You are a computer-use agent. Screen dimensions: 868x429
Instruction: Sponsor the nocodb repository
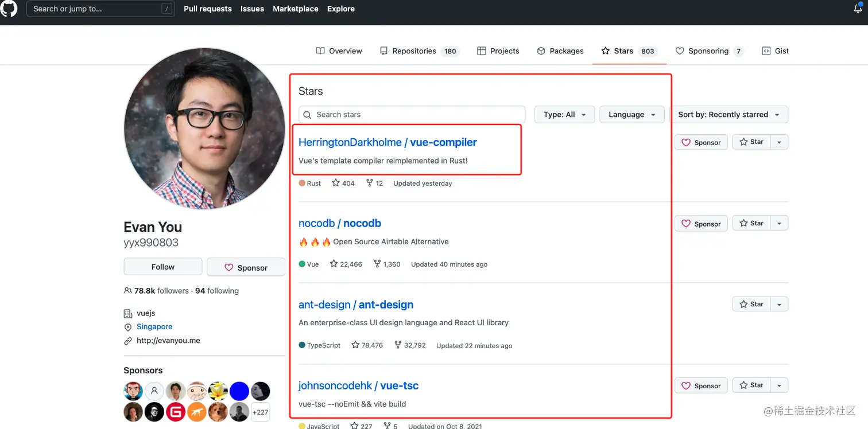coord(702,224)
